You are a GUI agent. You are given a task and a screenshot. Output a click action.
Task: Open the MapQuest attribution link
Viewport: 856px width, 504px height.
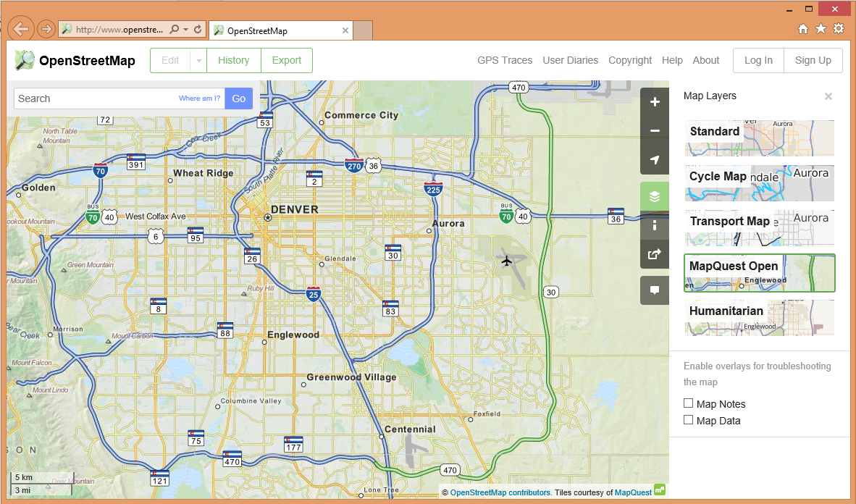[x=633, y=492]
